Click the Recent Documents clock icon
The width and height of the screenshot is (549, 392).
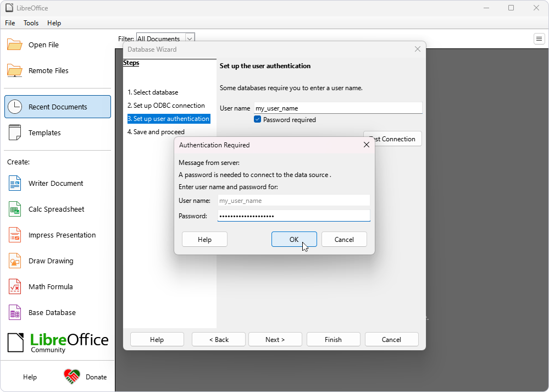(x=15, y=107)
